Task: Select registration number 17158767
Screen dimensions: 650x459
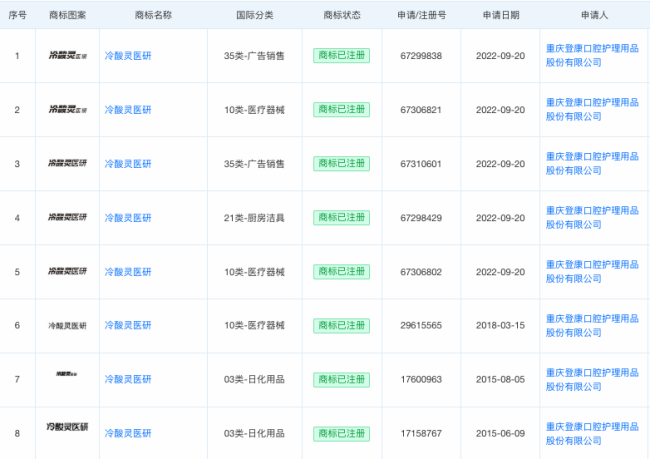Action: point(421,433)
